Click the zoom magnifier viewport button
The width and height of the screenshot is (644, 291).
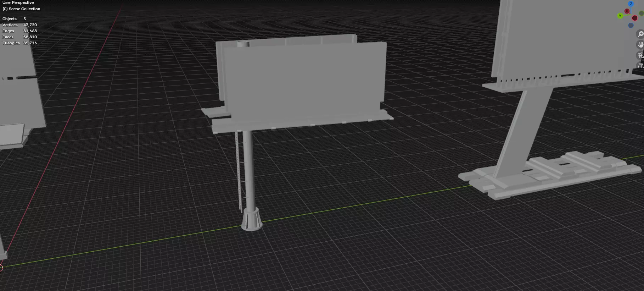click(x=640, y=34)
